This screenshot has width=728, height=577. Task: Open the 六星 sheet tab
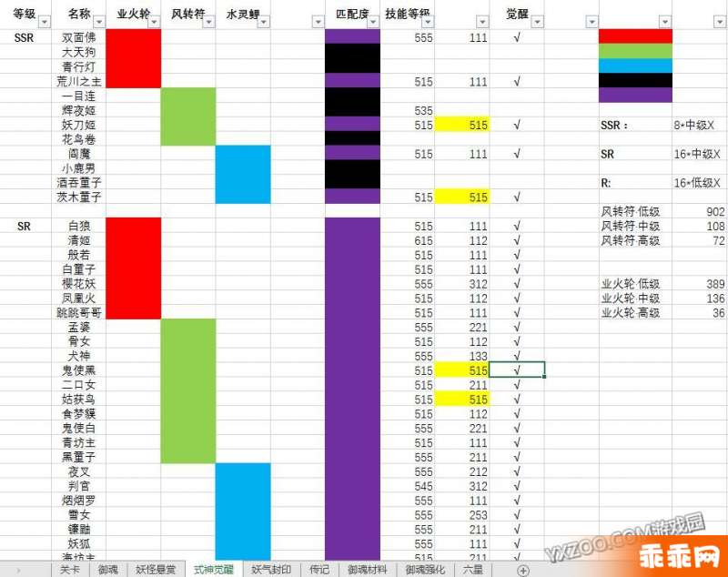click(x=472, y=570)
